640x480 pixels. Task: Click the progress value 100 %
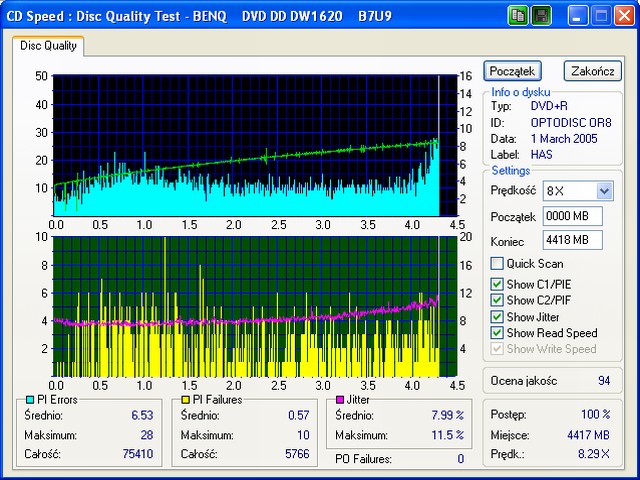pos(596,415)
